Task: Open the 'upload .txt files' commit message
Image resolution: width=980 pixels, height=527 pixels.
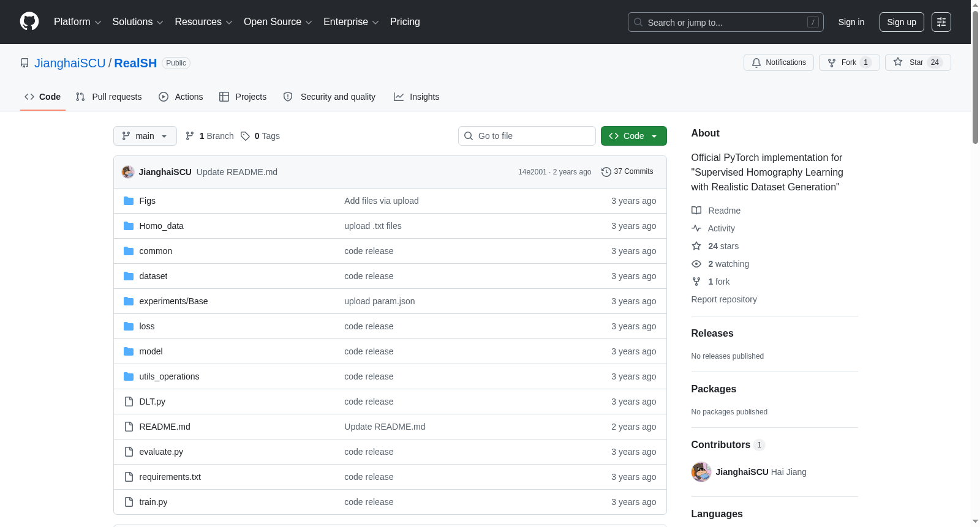Action: coord(373,226)
